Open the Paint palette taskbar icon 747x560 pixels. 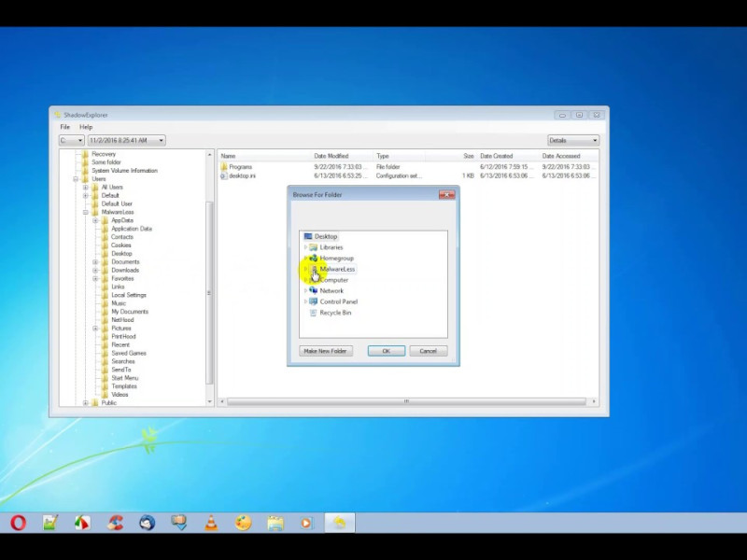(x=243, y=523)
